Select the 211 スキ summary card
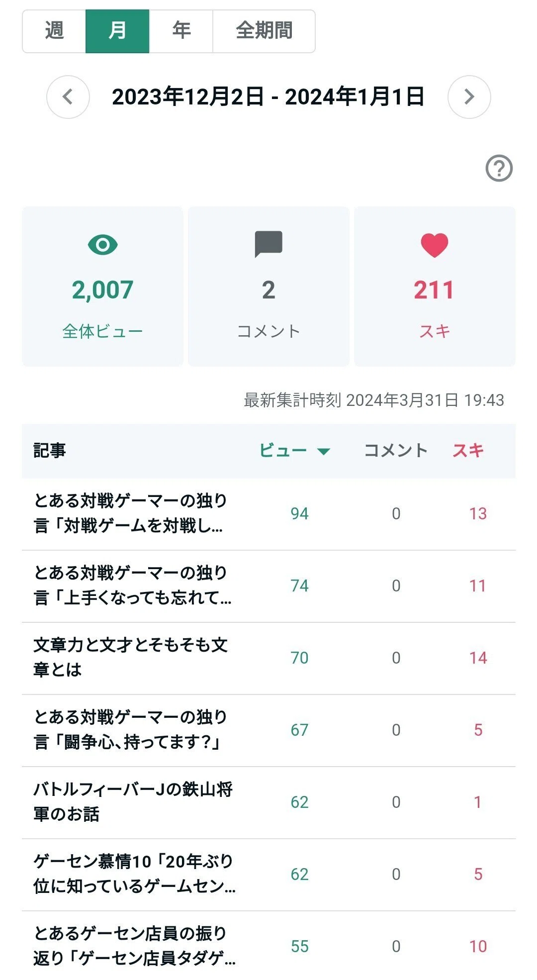Screen dimensions: 537x980 (x=435, y=287)
